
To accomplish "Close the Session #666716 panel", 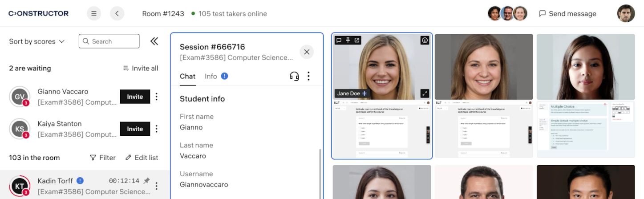I will click(307, 52).
